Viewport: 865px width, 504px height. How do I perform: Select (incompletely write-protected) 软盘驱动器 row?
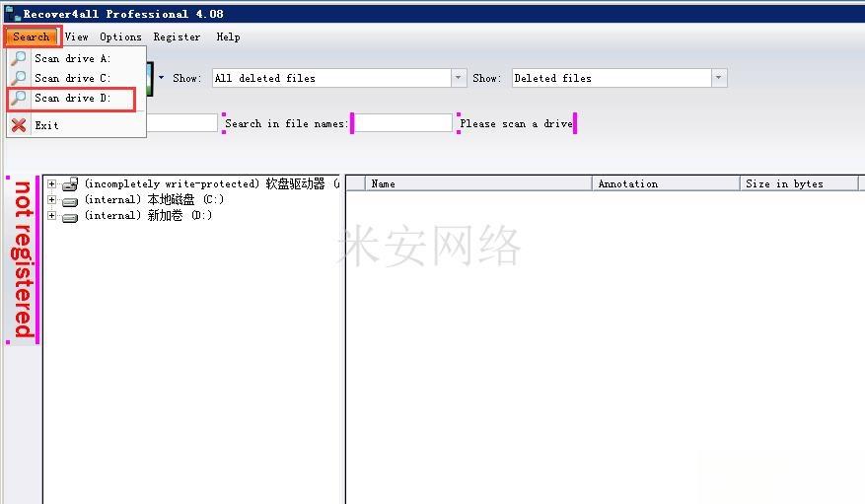point(212,183)
